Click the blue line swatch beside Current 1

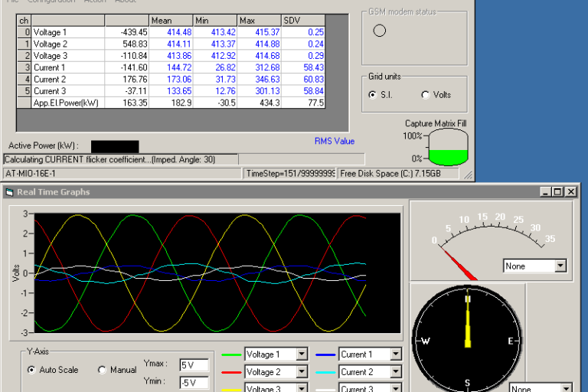click(326, 354)
